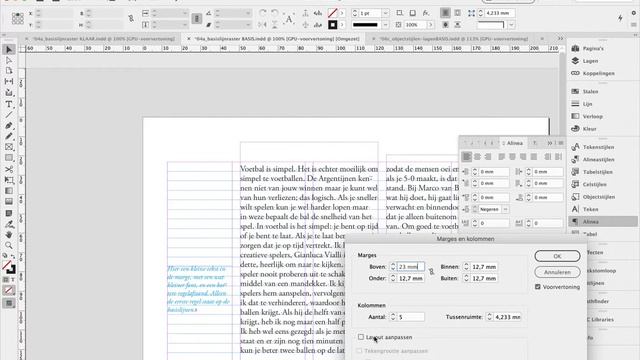The image size is (640, 360).
Task: Expand the fill color arrow in control bar
Action: 342,13
